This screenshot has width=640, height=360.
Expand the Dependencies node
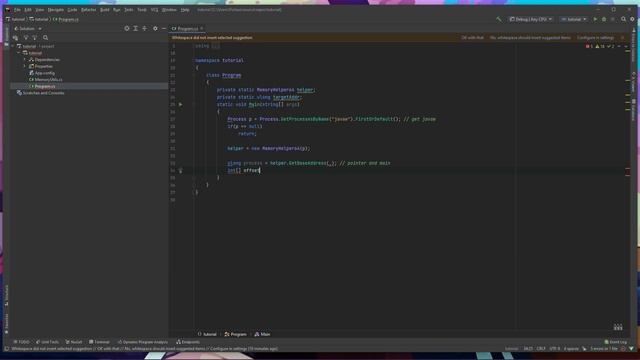24,60
